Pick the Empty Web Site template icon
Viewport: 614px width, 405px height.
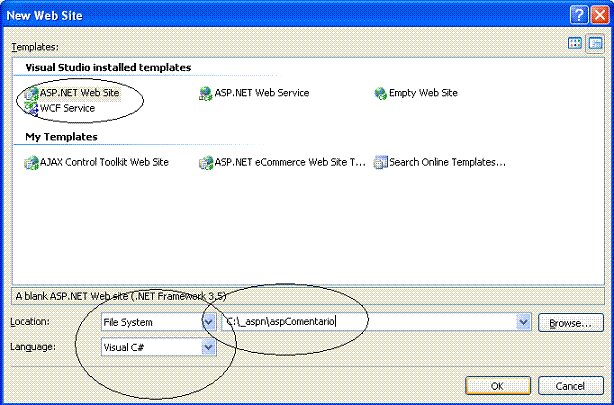point(381,94)
